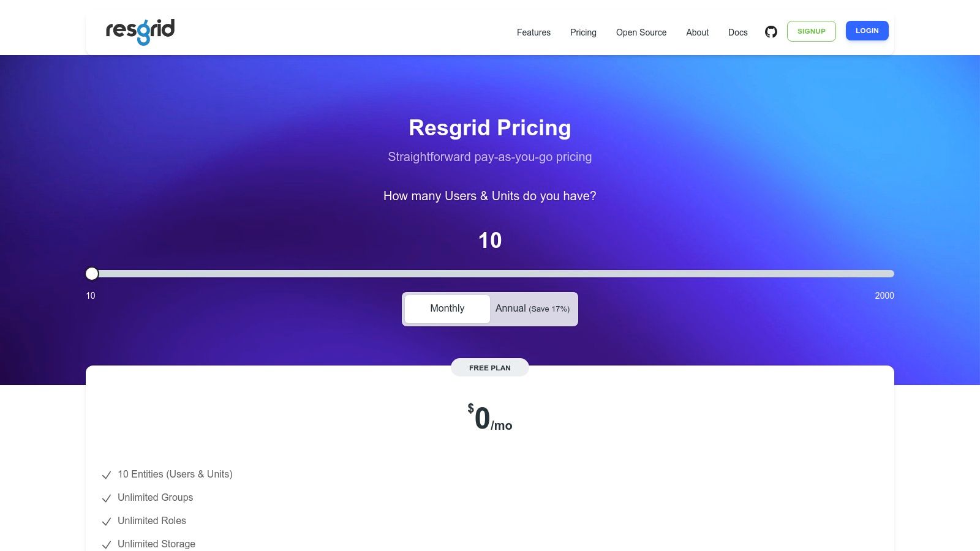The width and height of the screenshot is (980, 551).
Task: Click the $0/mo price text
Action: (x=490, y=419)
